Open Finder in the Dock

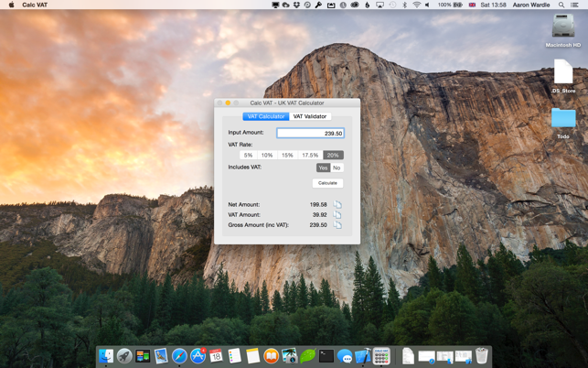click(x=106, y=355)
